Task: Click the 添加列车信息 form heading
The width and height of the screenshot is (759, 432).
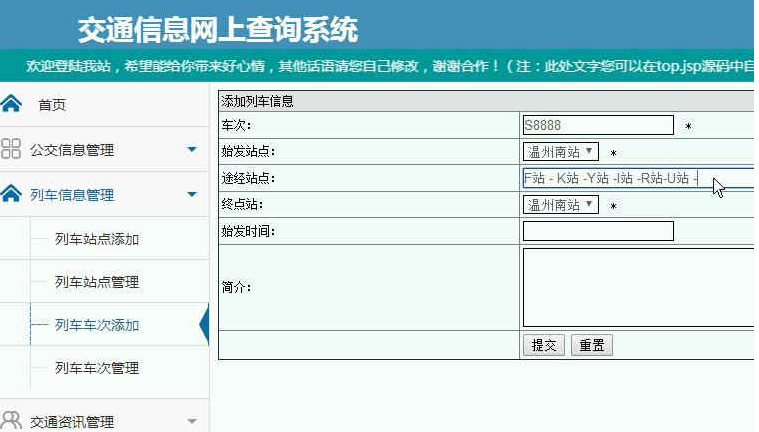Action: pyautogui.click(x=257, y=101)
